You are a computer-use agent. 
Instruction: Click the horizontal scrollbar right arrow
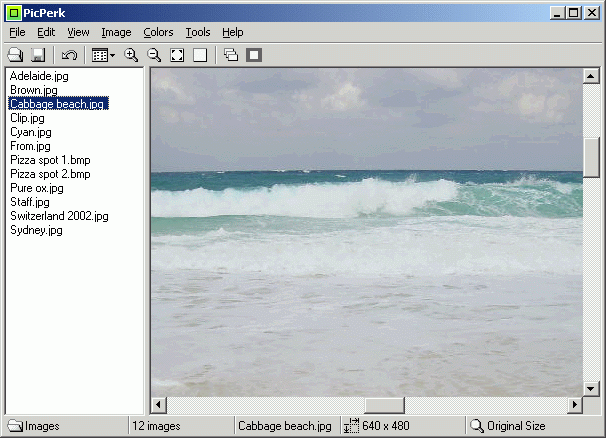(575, 405)
